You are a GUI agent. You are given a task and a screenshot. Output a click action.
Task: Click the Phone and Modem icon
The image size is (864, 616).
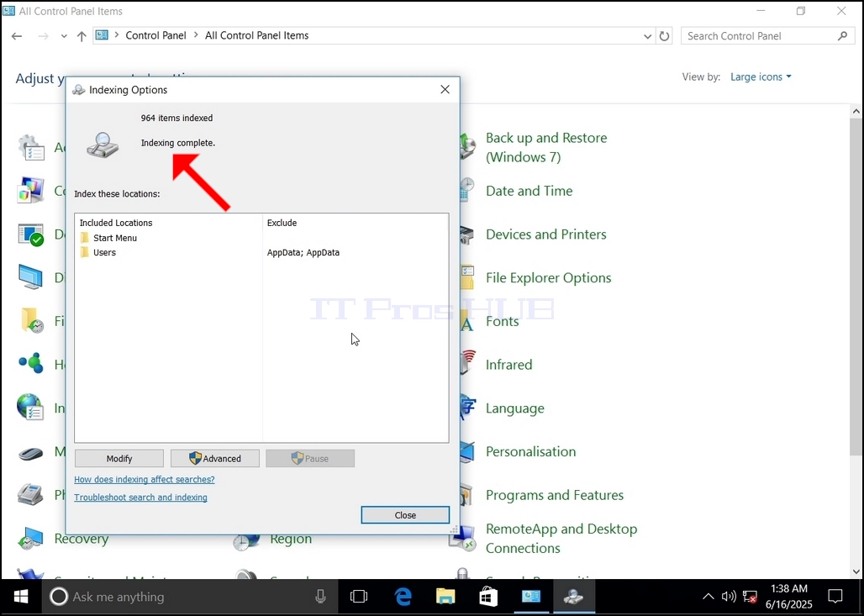pos(30,494)
